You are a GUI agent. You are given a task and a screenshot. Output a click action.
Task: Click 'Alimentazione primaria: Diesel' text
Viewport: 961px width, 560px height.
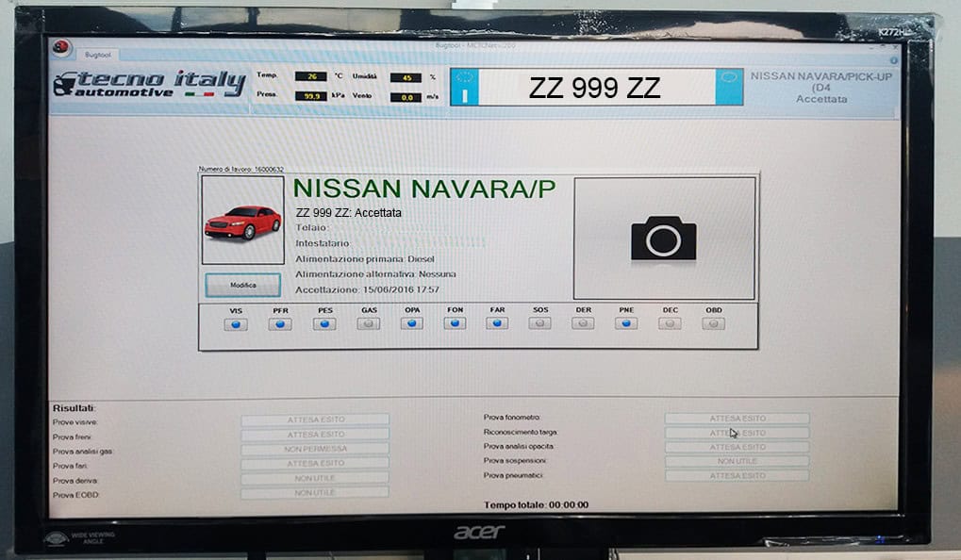365,258
